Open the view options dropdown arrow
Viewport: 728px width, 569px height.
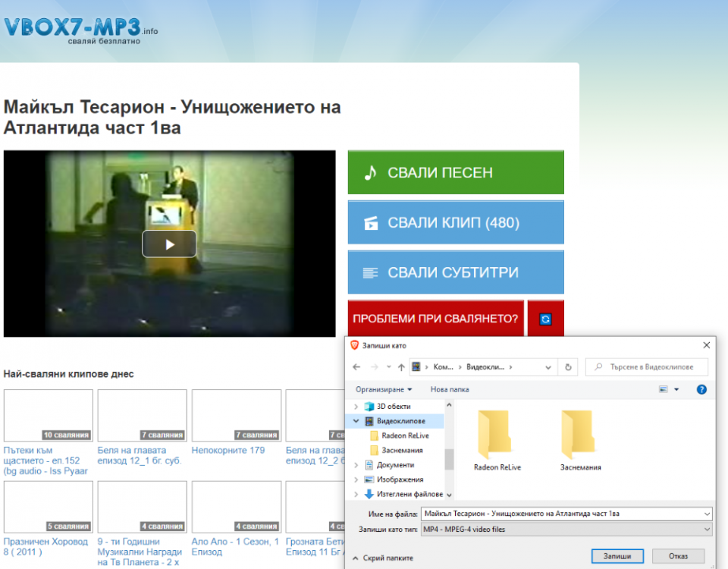tap(676, 389)
